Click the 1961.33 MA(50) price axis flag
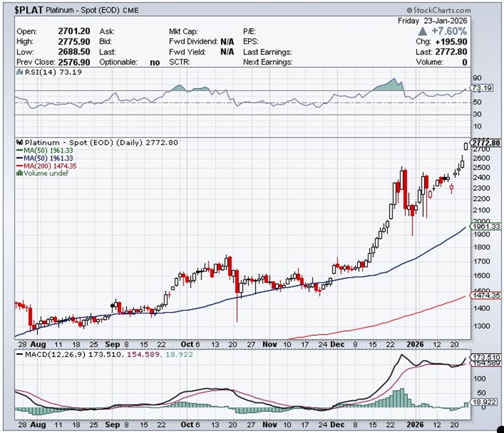The height and width of the screenshot is (433, 504). pyautogui.click(x=486, y=227)
